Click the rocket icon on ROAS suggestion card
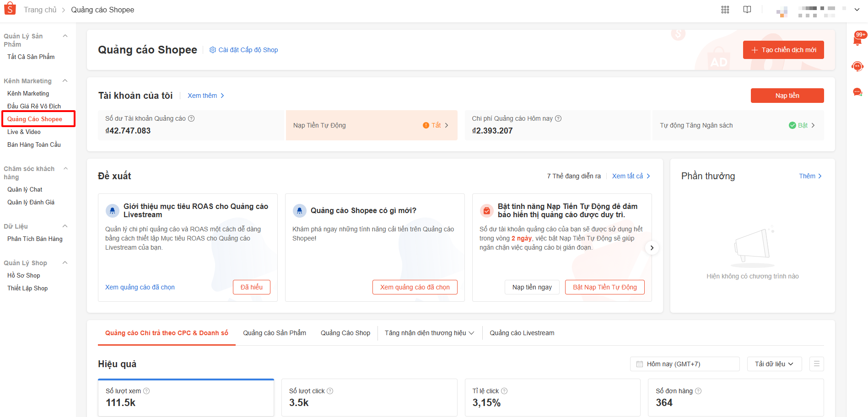Viewport: 868px width, 417px height. point(113,210)
